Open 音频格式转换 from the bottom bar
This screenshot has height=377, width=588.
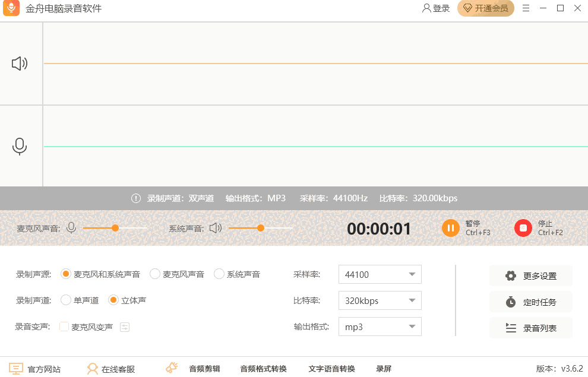[263, 369]
